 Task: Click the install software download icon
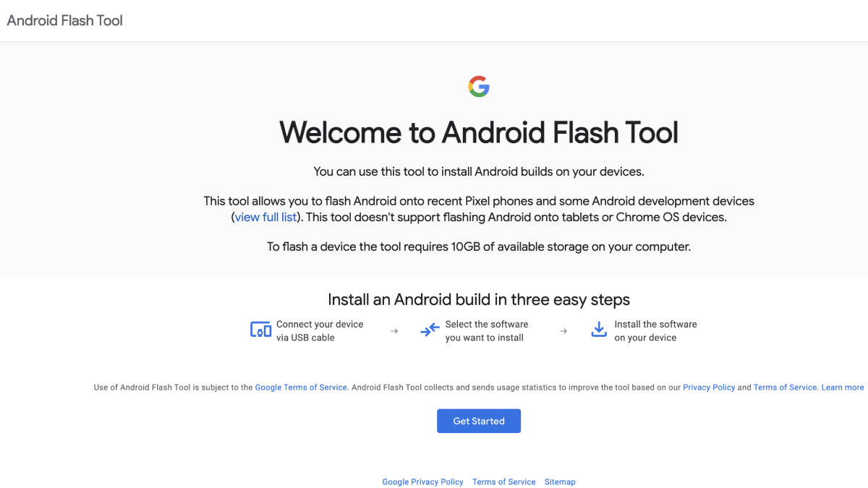pos(598,330)
